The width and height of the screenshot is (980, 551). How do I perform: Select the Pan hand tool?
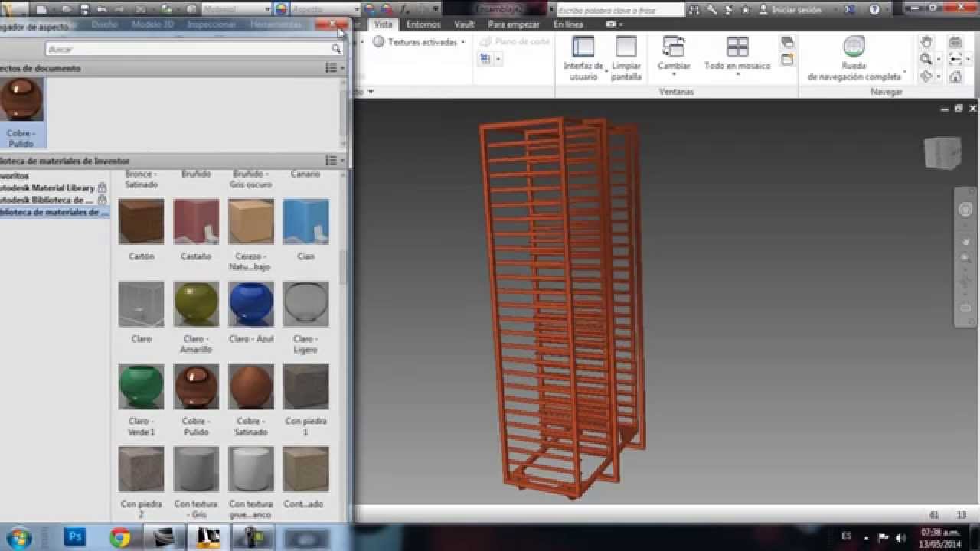(926, 42)
